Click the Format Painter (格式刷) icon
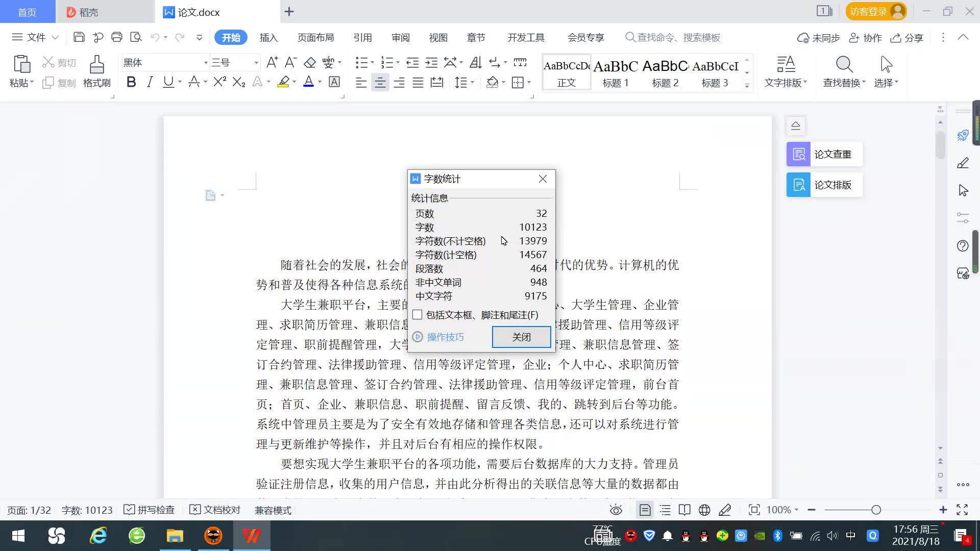 [x=96, y=65]
